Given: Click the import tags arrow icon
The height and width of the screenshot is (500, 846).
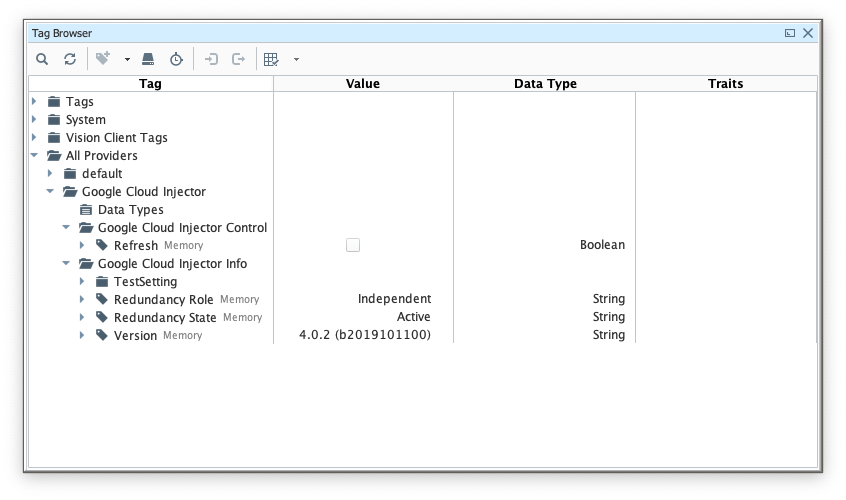Looking at the screenshot, I should (x=211, y=59).
